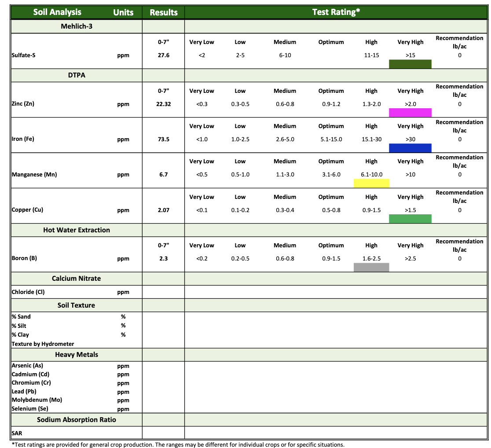The image size is (491, 448).
Task: Click the Texture by Hydrometer label
Action: (x=43, y=344)
